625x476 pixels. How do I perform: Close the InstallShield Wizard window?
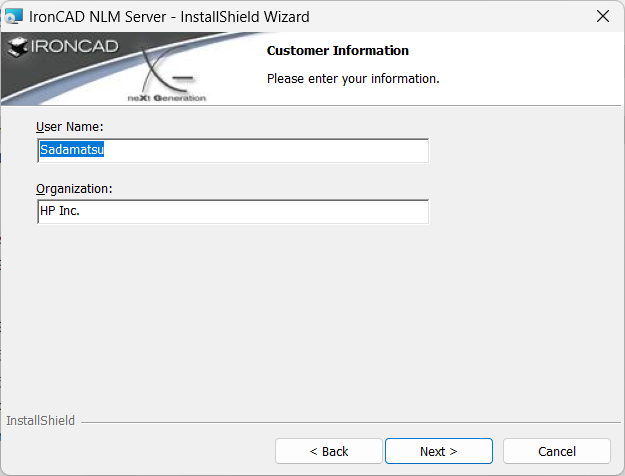tap(603, 16)
